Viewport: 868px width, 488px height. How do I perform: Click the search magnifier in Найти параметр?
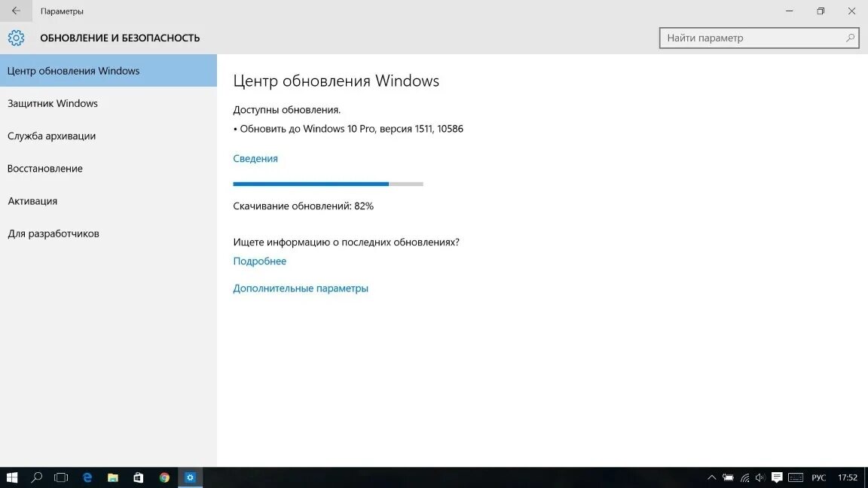(850, 38)
